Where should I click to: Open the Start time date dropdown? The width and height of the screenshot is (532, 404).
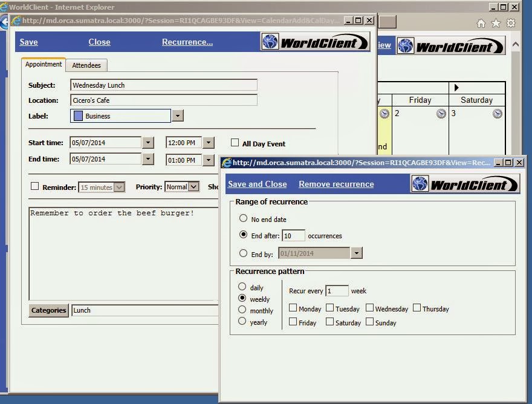pos(148,143)
